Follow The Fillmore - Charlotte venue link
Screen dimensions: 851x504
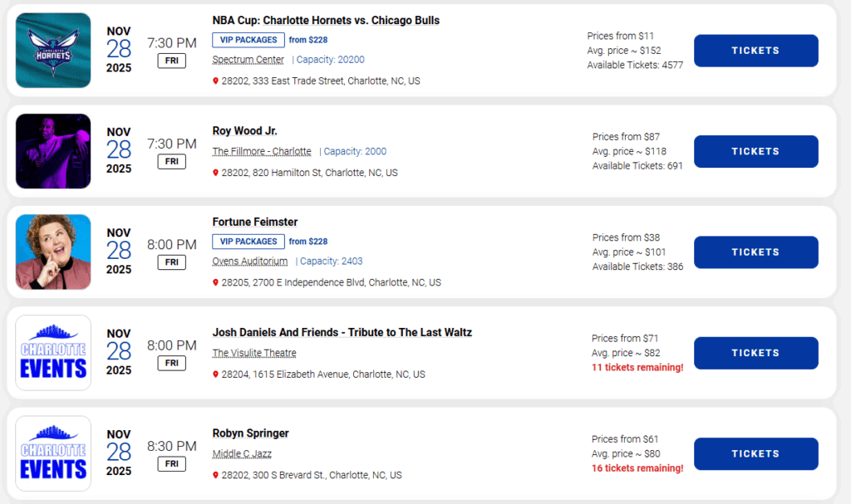[262, 152]
